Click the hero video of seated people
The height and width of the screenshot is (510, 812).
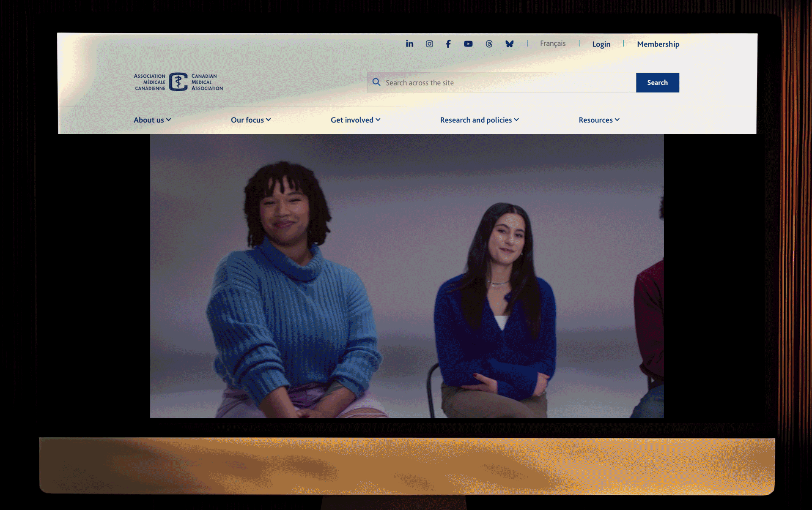(x=407, y=276)
